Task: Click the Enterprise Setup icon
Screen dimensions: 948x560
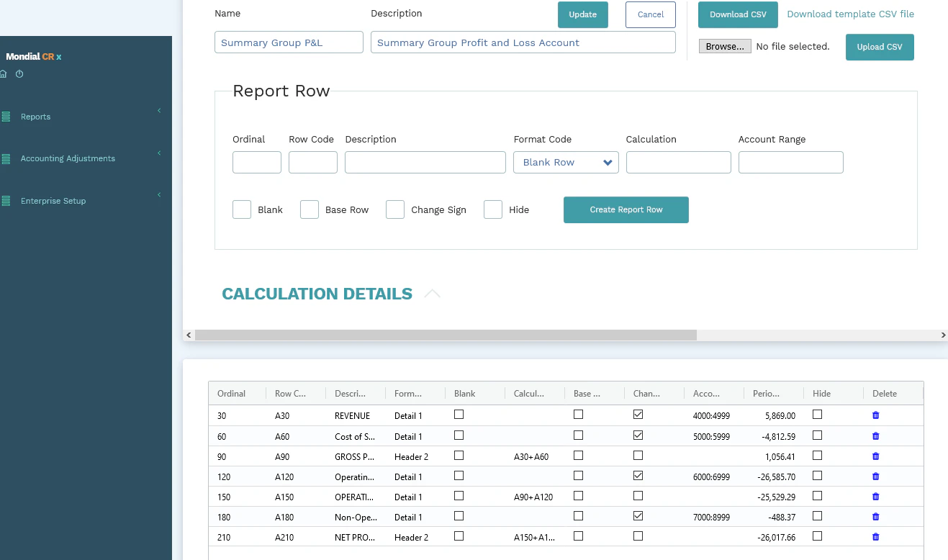Action: click(7, 200)
